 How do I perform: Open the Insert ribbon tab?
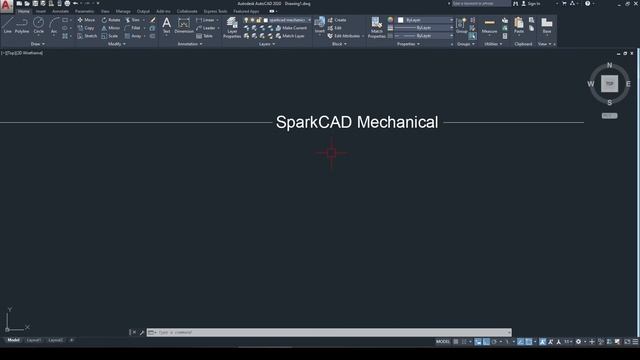[x=41, y=11]
